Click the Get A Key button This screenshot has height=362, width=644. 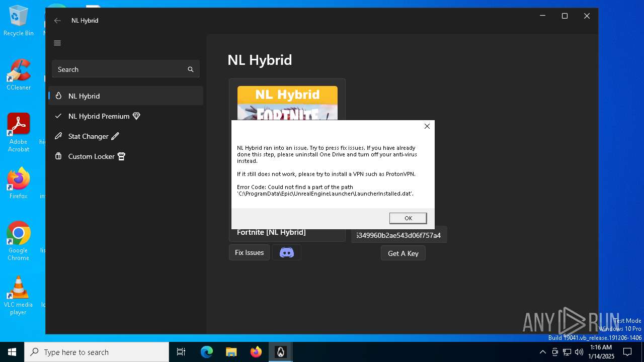pos(403,253)
